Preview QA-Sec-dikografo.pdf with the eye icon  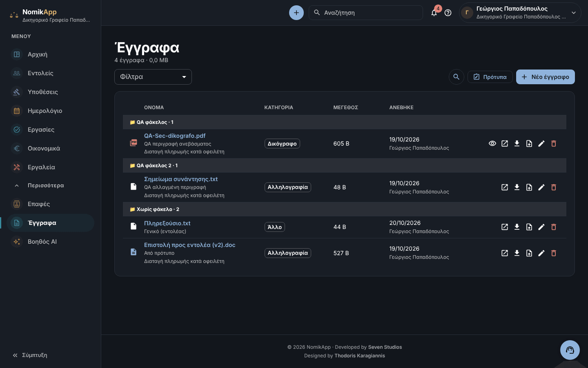pyautogui.click(x=492, y=144)
